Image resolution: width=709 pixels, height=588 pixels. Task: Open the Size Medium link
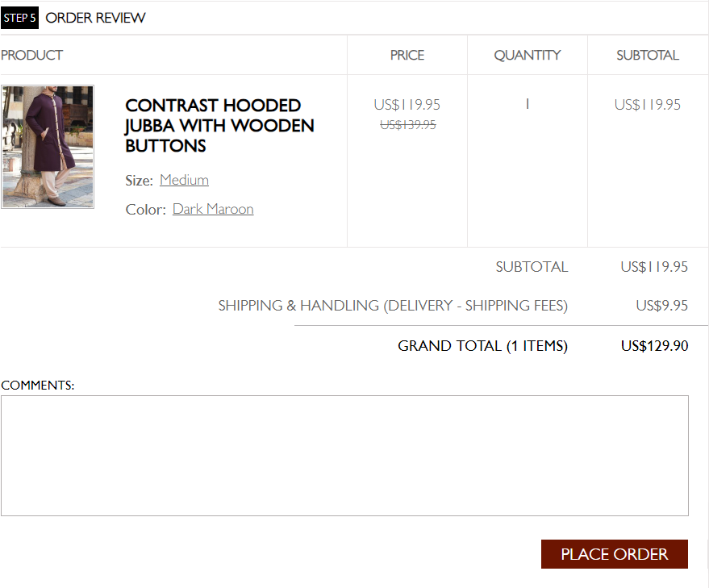tap(184, 180)
